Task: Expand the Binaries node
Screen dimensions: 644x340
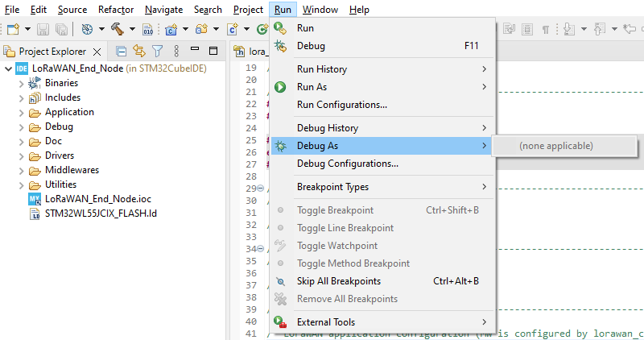Action: (22, 84)
